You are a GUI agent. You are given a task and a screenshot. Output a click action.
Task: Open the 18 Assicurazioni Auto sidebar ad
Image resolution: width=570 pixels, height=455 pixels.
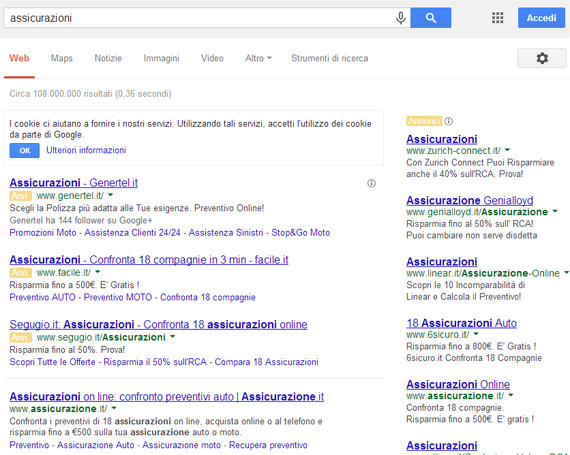click(461, 323)
